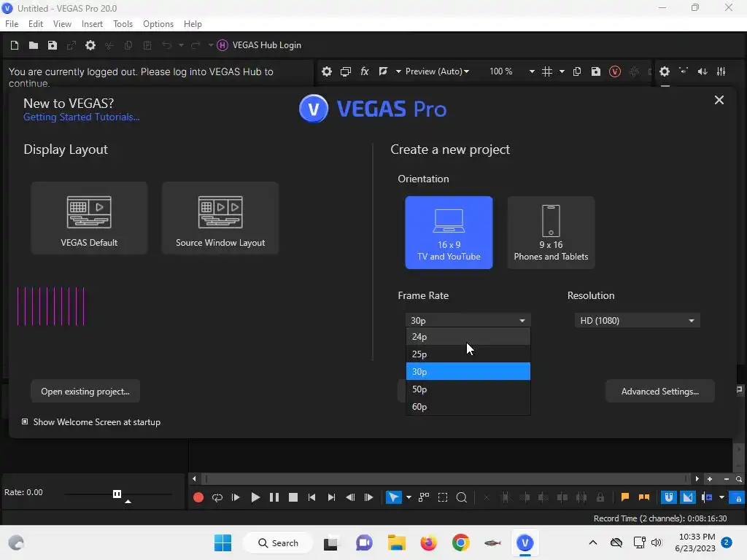Image resolution: width=747 pixels, height=560 pixels.
Task: Close the VEGAS Pro welcome screen
Action: click(719, 100)
